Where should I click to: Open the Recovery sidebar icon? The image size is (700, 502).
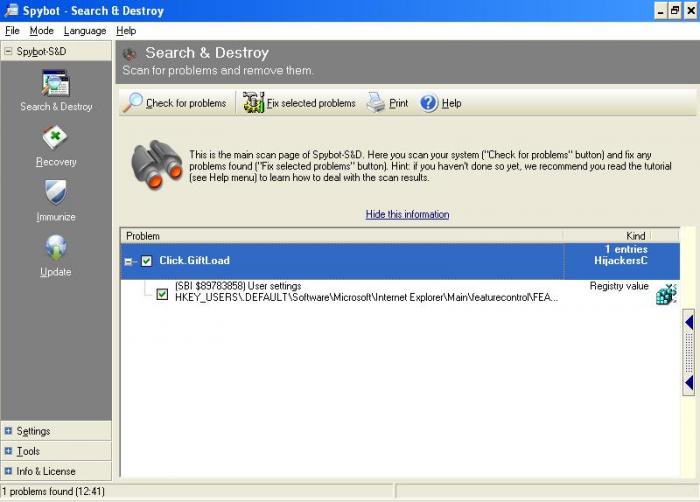55,138
